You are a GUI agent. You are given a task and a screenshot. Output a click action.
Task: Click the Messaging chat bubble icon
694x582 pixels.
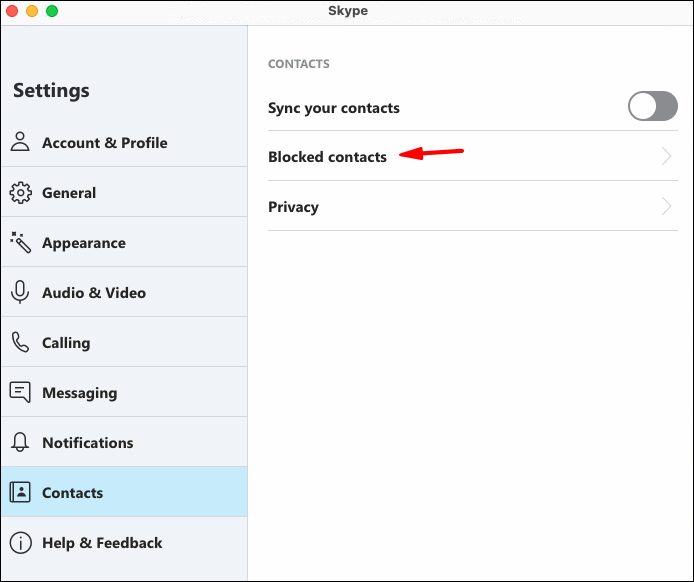[20, 392]
